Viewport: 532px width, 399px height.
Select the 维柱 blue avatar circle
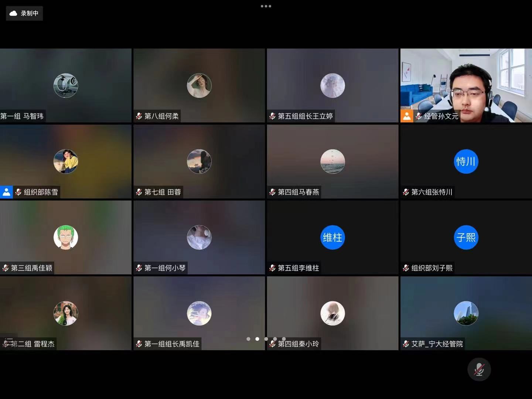332,237
